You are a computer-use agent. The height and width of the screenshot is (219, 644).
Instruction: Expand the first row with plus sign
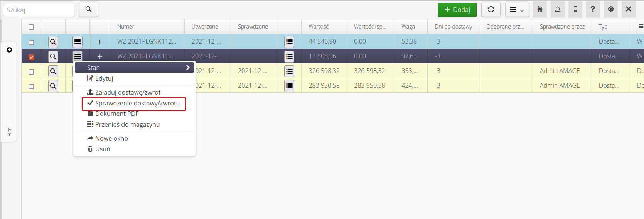(100, 42)
